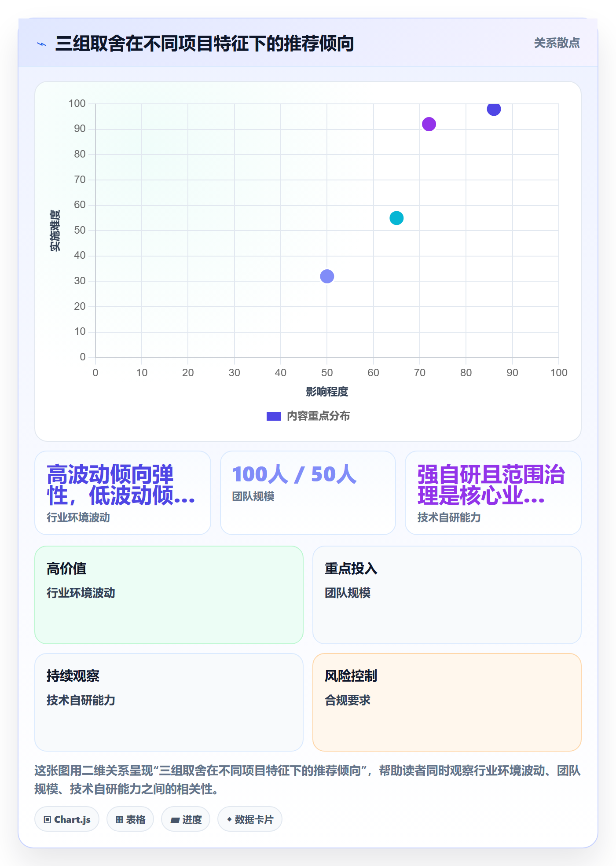Click the Chart.js tag chip

(x=67, y=819)
